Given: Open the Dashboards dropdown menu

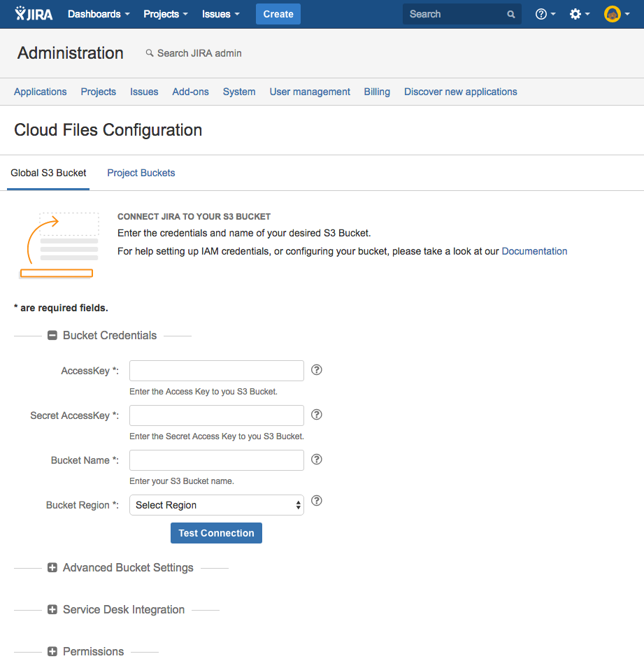Looking at the screenshot, I should pos(99,14).
